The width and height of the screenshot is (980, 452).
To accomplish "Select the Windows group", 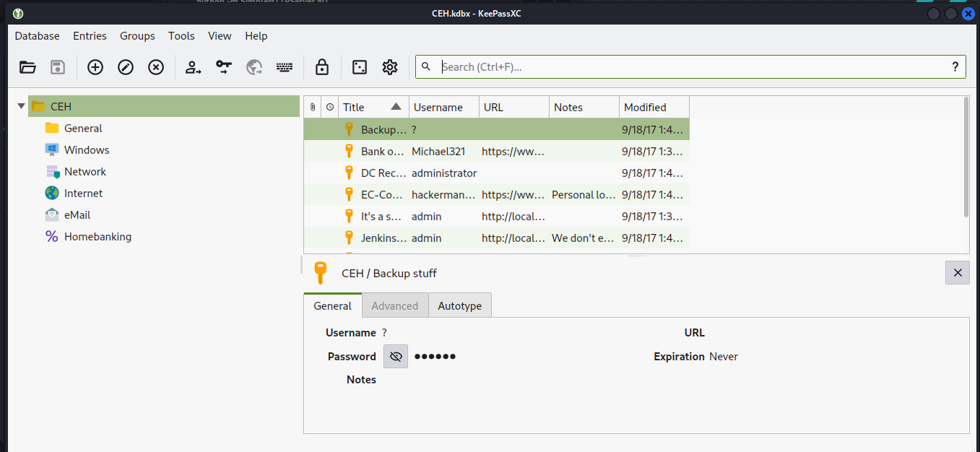I will pos(87,149).
